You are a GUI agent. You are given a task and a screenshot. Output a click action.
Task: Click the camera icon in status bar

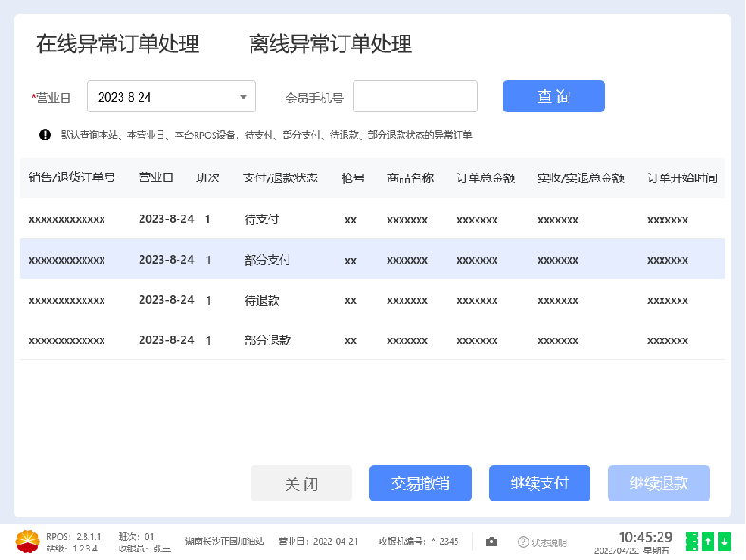492,542
